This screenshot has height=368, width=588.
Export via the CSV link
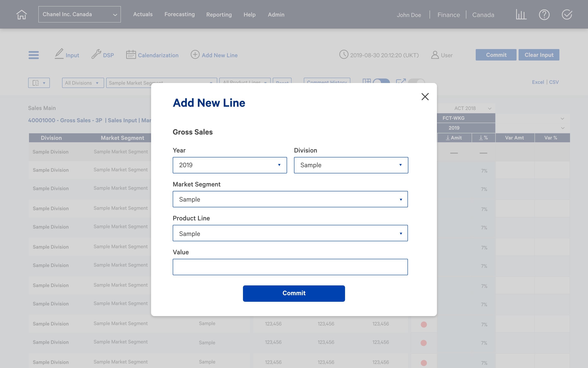tap(554, 82)
